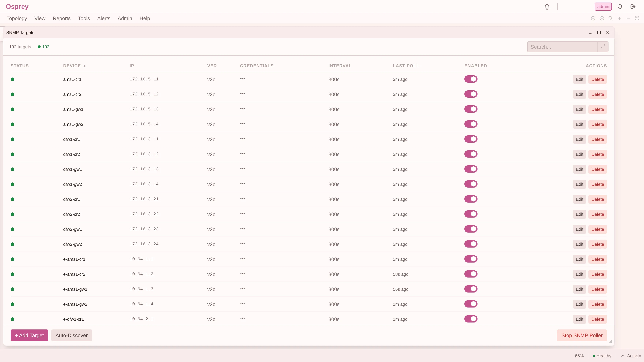The height and width of the screenshot is (362, 644).
Task: Click the '58s ago' last poll value
Action: [x=400, y=274]
